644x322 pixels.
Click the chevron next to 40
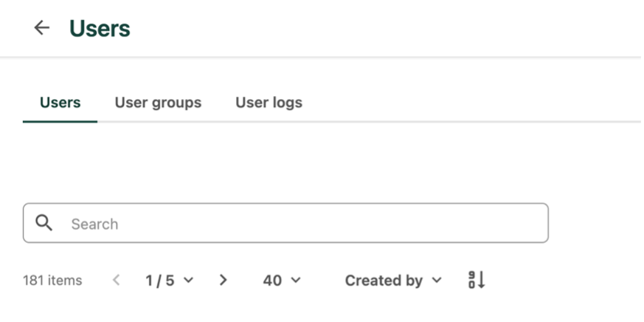pyautogui.click(x=296, y=281)
